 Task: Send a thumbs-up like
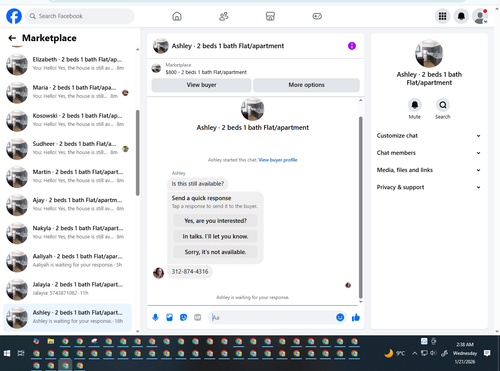click(x=356, y=317)
